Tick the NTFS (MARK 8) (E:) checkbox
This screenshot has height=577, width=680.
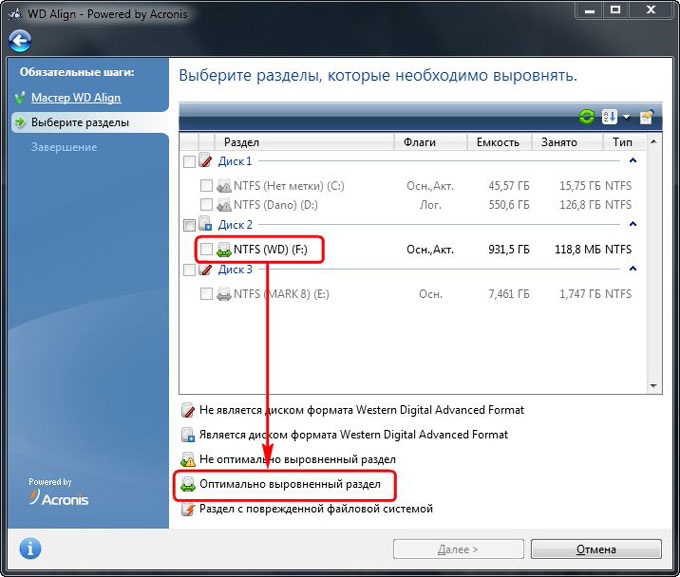coord(206,294)
